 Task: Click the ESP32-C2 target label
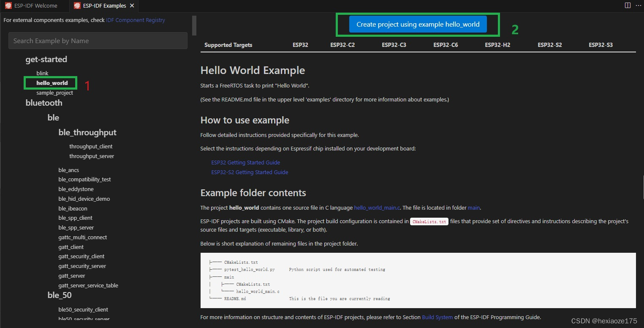tap(342, 45)
